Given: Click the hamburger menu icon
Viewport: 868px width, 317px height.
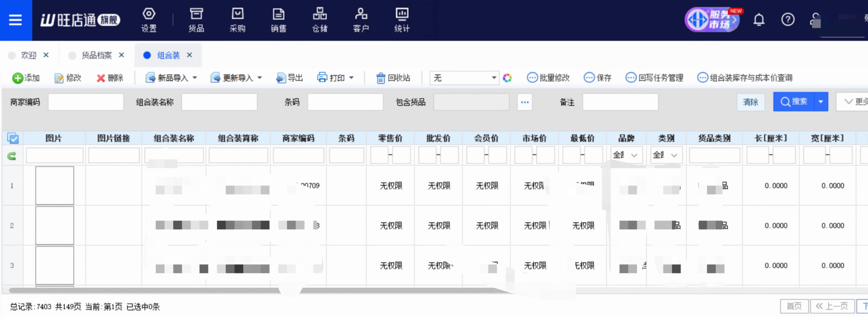Looking at the screenshot, I should pyautogui.click(x=15, y=20).
